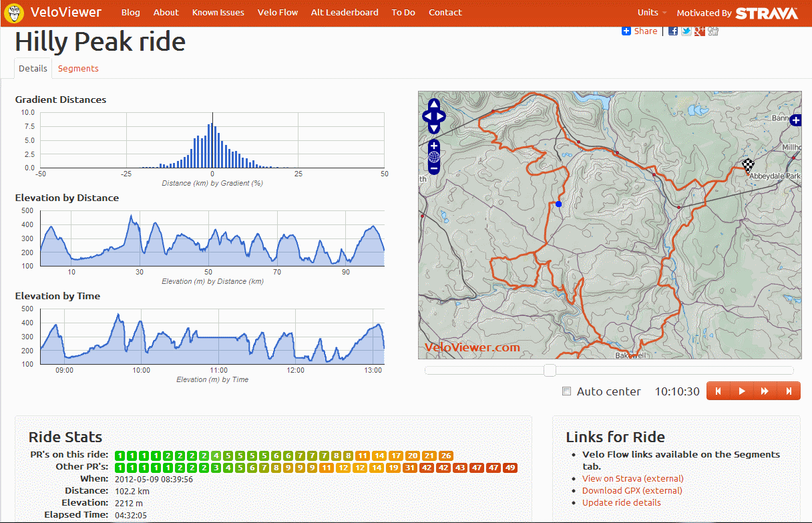Expand the map layer switcher
This screenshot has height=523, width=812.
coord(795,121)
